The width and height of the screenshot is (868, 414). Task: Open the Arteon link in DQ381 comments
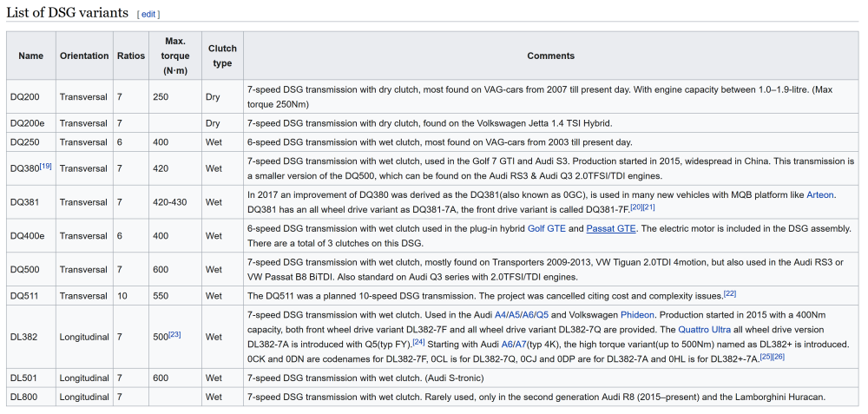(820, 194)
